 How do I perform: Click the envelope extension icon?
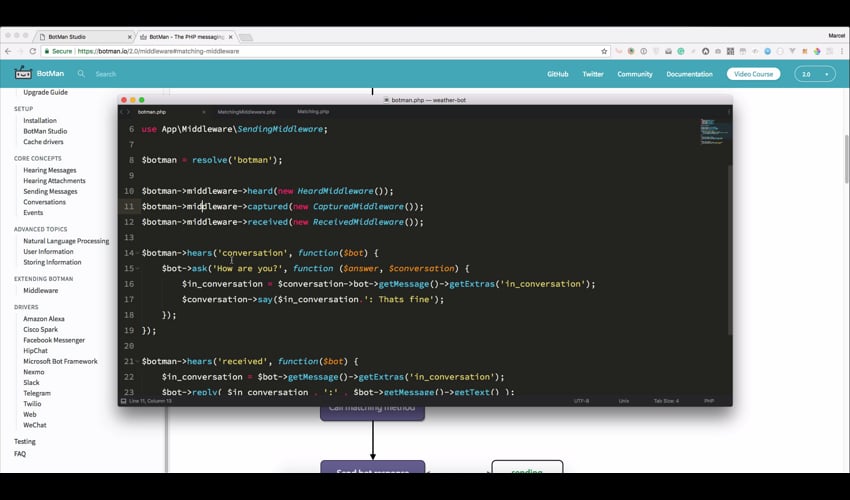click(x=668, y=51)
